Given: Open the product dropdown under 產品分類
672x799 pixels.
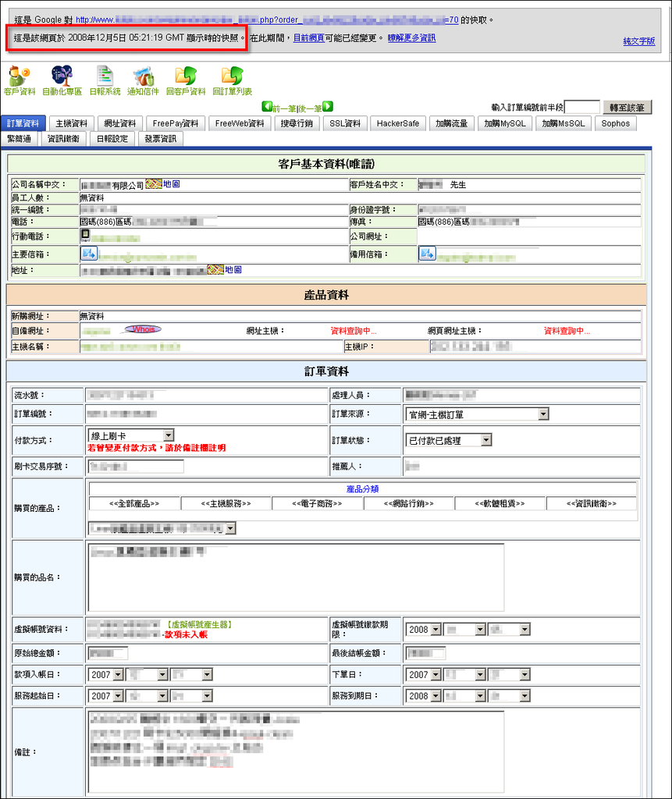Looking at the screenshot, I should [x=162, y=528].
